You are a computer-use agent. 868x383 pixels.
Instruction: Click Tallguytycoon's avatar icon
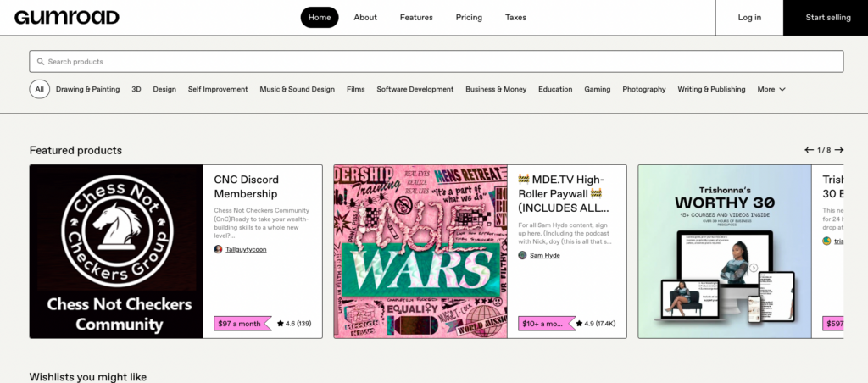(x=218, y=249)
